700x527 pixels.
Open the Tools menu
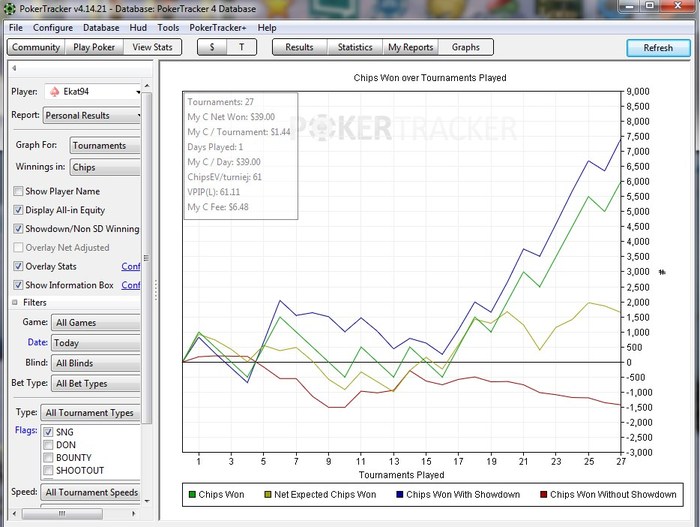[x=168, y=28]
